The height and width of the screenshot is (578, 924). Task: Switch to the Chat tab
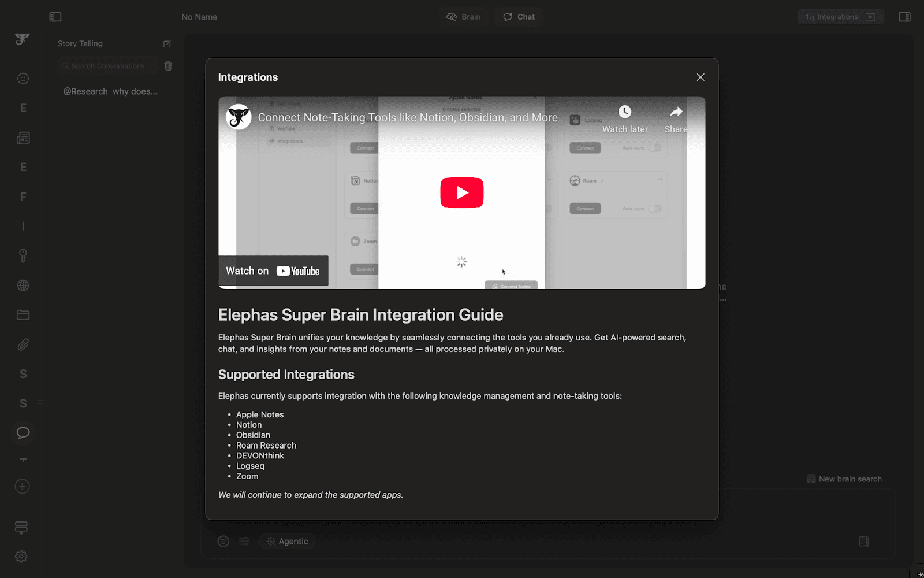pyautogui.click(x=518, y=17)
